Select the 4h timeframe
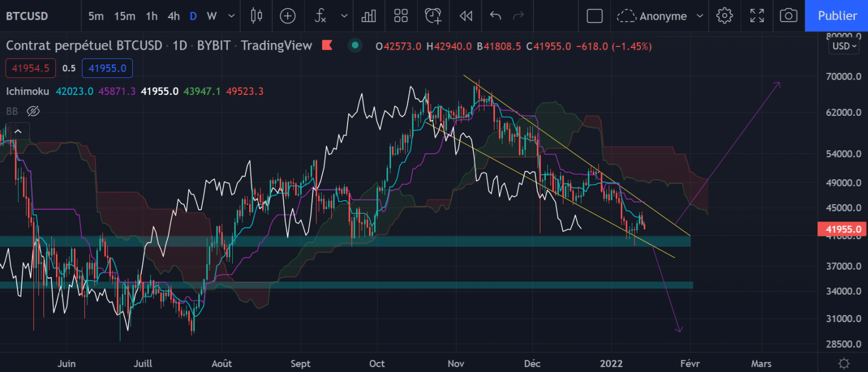The width and height of the screenshot is (868, 372). pos(173,16)
